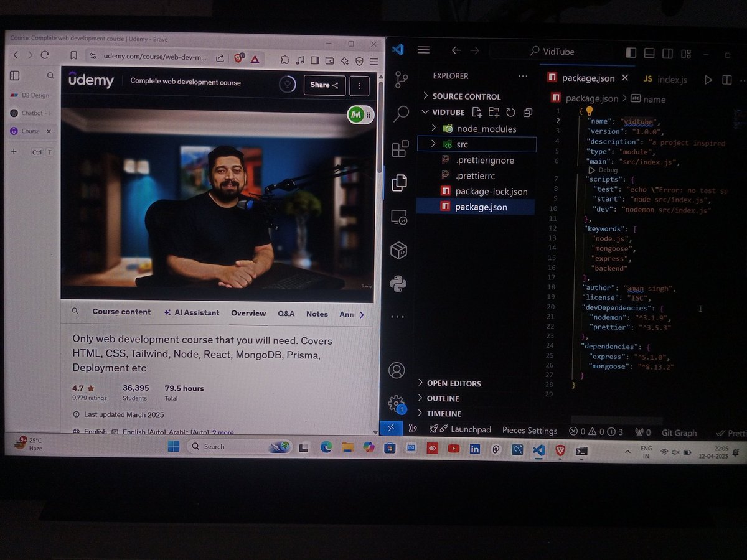
Task: Open the Brave main menu
Action: click(x=374, y=62)
